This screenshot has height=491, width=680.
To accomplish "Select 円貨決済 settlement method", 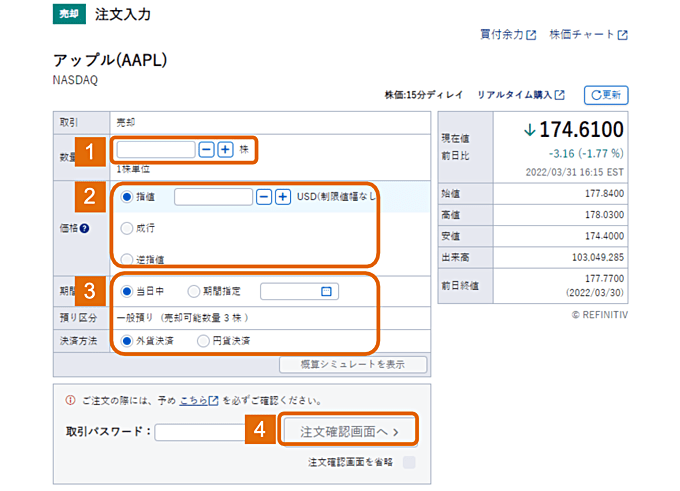I will coord(203,341).
